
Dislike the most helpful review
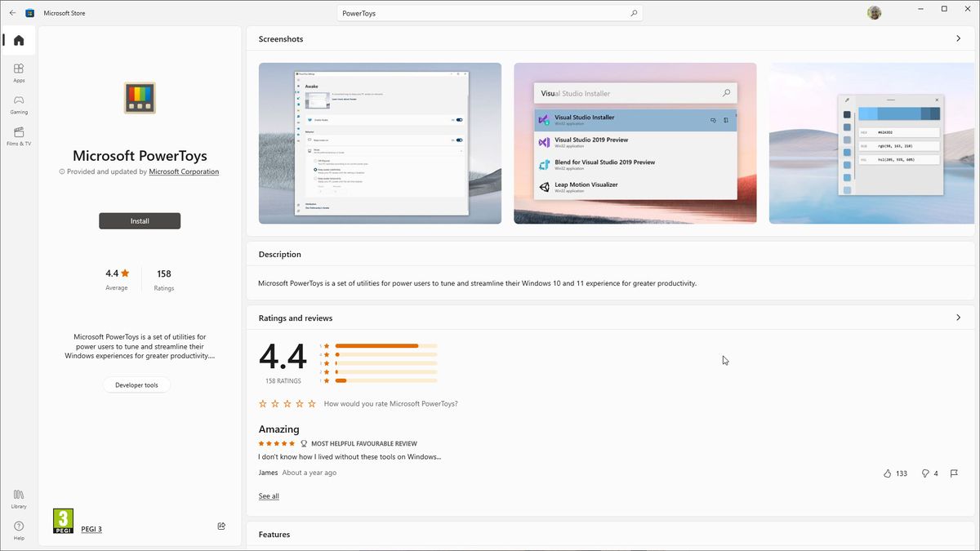point(927,473)
